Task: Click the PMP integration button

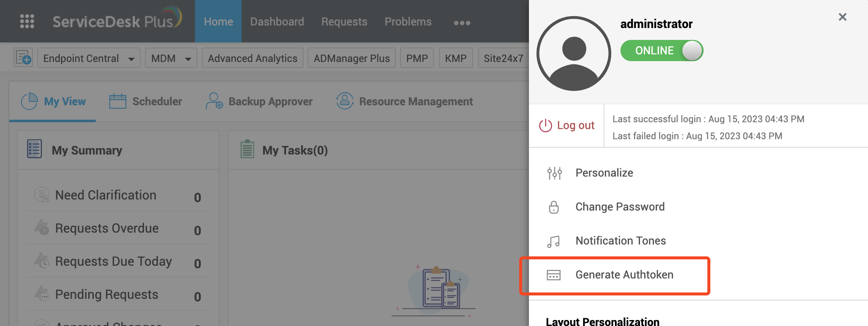Action: click(x=417, y=58)
